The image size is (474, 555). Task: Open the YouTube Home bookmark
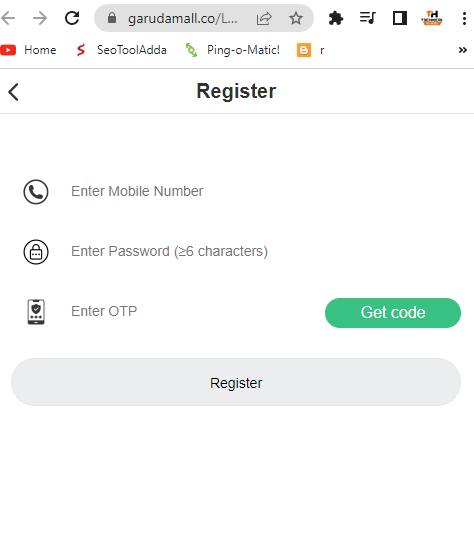28,50
